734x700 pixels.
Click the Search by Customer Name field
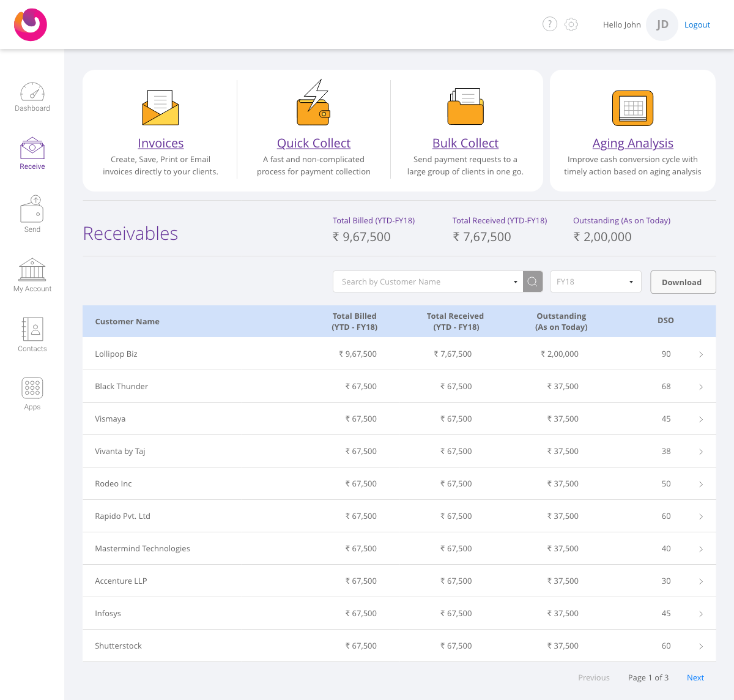tap(421, 281)
